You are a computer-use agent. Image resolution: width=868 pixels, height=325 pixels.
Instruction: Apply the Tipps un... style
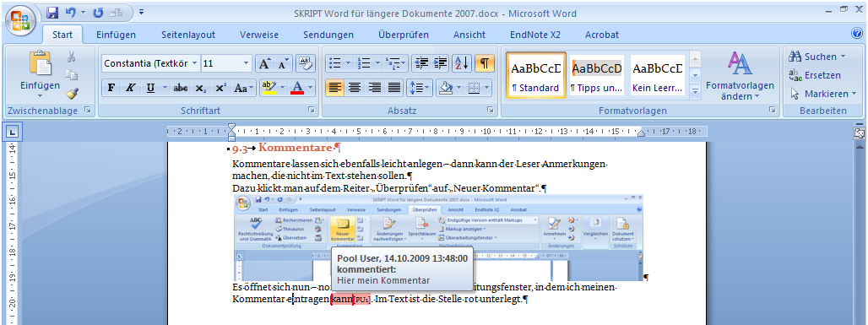[596, 75]
